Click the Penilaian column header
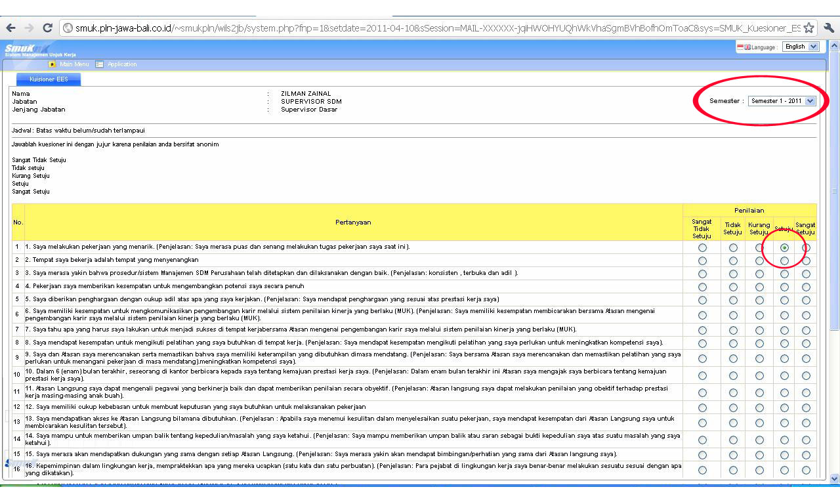 coord(749,211)
